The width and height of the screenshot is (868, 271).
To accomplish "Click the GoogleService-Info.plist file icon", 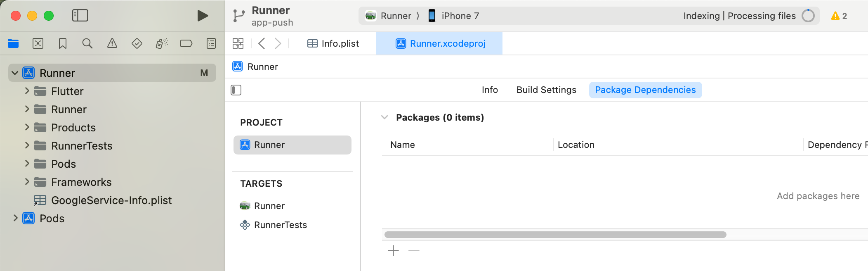I will (40, 200).
